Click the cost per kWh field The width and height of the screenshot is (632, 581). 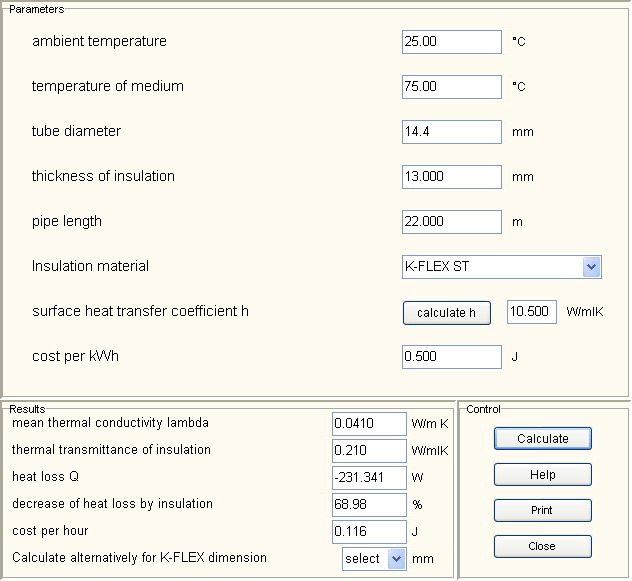pyautogui.click(x=451, y=357)
